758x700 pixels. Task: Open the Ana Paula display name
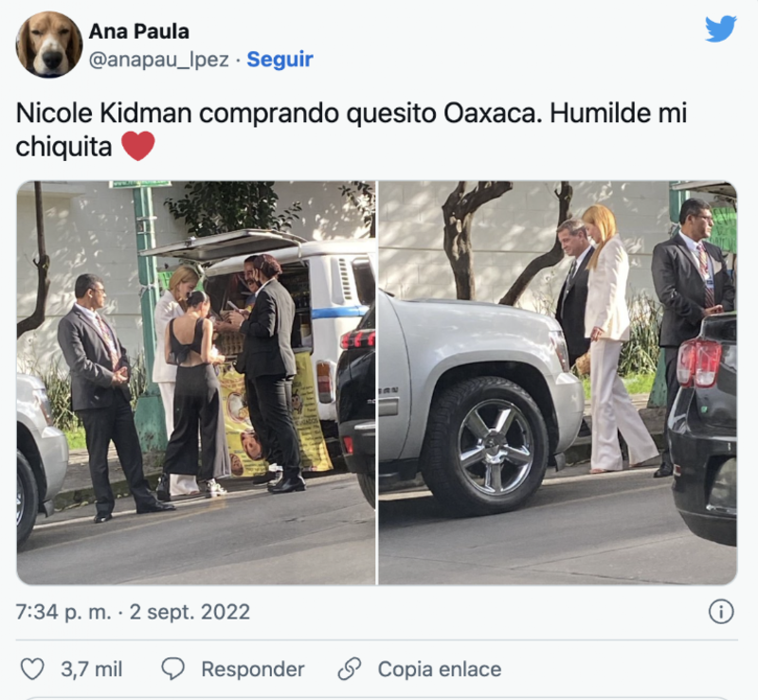[x=139, y=31]
